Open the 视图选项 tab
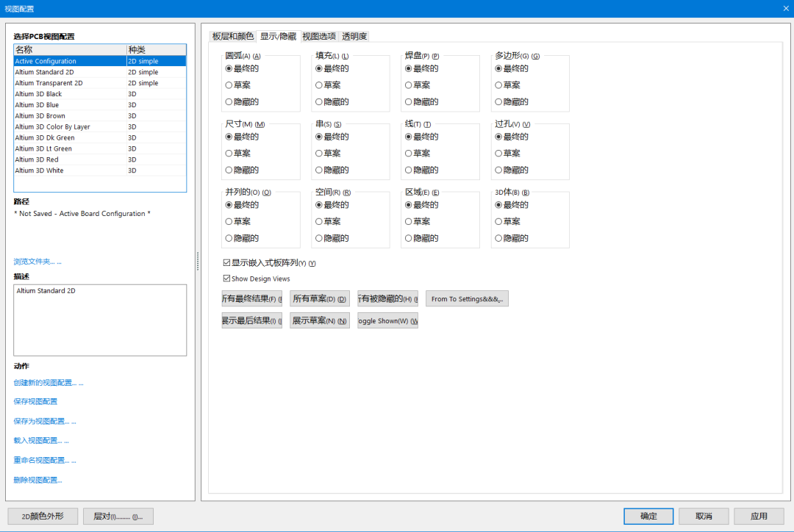Screen dimensions: 794x532 coord(319,36)
